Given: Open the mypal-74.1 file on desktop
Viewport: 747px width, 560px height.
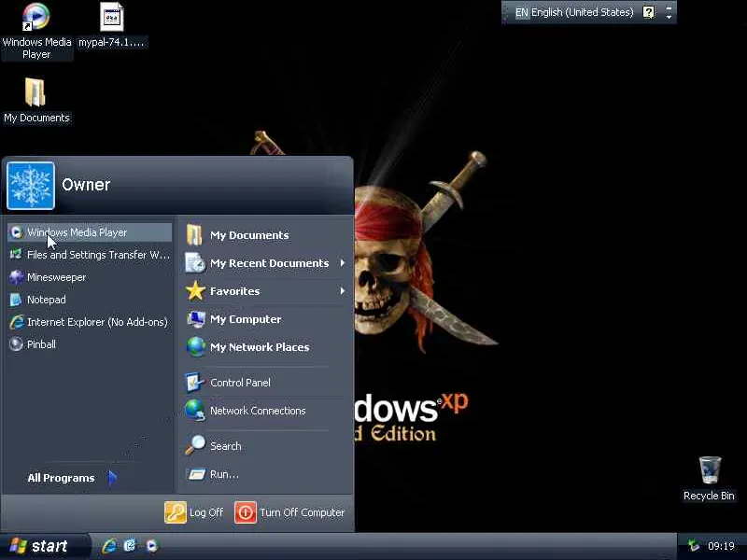Looking at the screenshot, I should (111, 25).
